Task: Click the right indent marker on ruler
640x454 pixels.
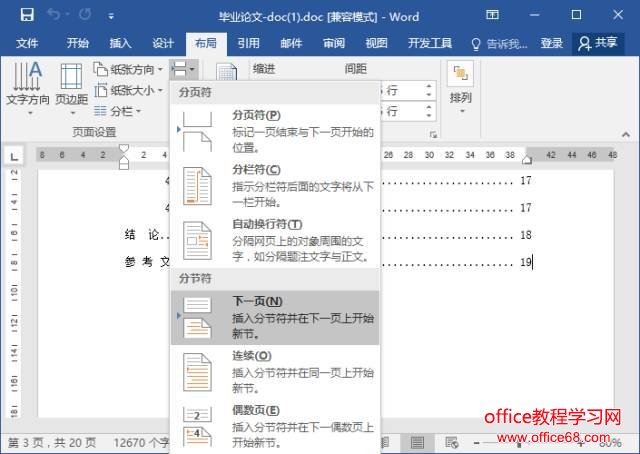Action: [x=527, y=160]
